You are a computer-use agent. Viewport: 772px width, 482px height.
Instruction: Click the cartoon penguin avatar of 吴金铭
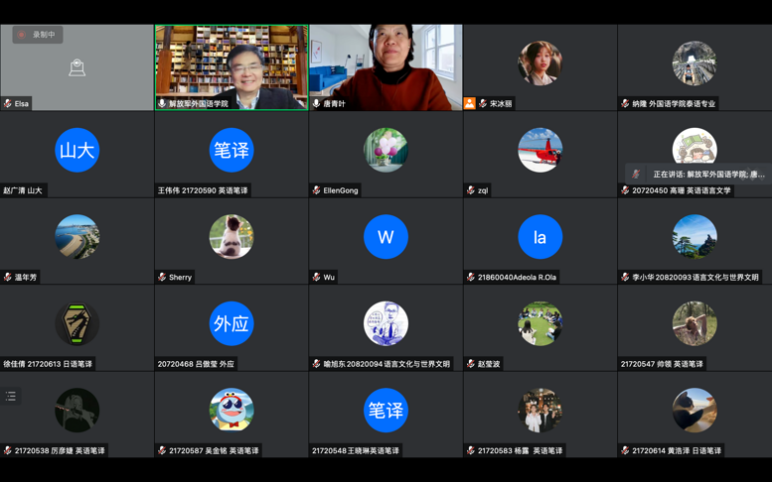pos(231,410)
